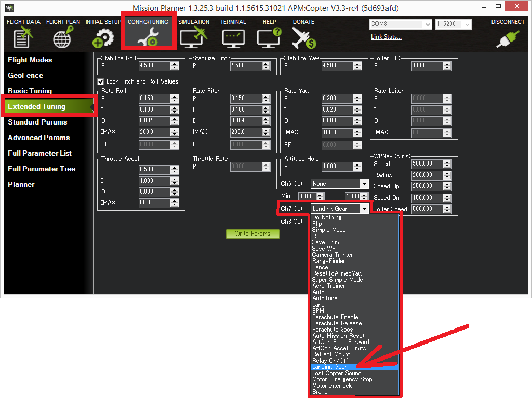Open the Simulation monitor icon
The height and width of the screenshot is (398, 532).
coord(193,38)
